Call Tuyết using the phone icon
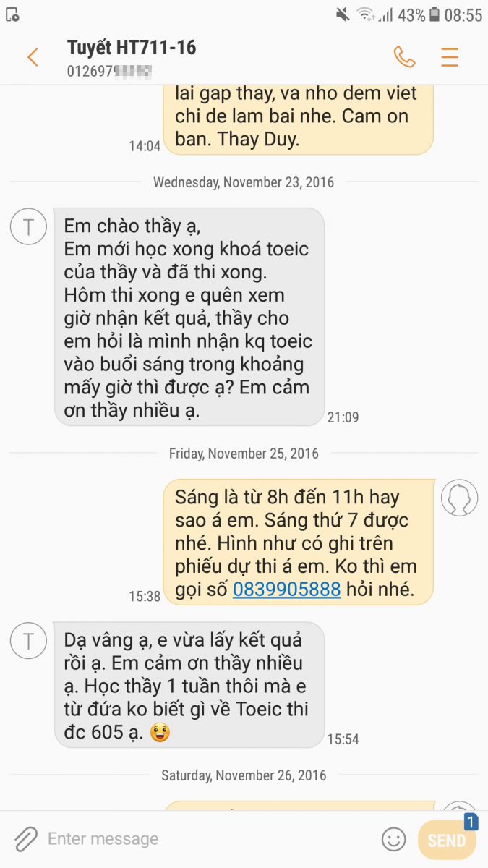 tap(404, 57)
